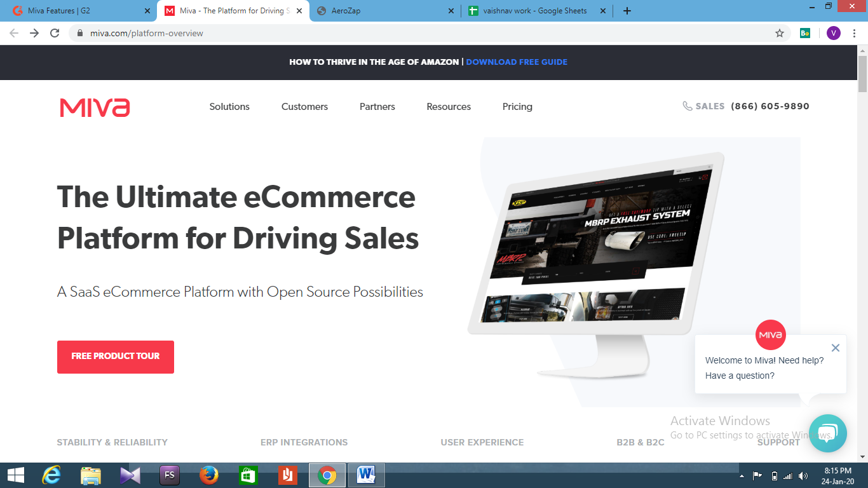Go back using the browser back arrow
Image resolution: width=868 pixels, height=488 pixels.
pos(14,33)
